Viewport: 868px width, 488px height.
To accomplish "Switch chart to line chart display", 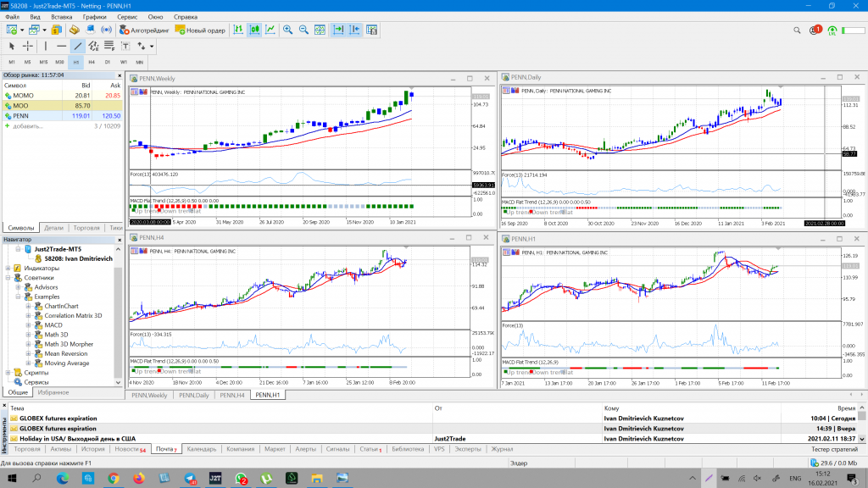I will [270, 30].
